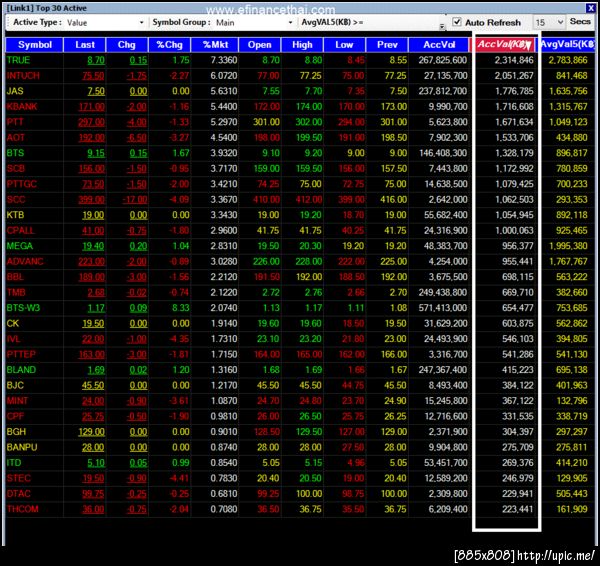This screenshot has height=566, width=600.
Task: Sort by the Low column header
Action: point(344,45)
